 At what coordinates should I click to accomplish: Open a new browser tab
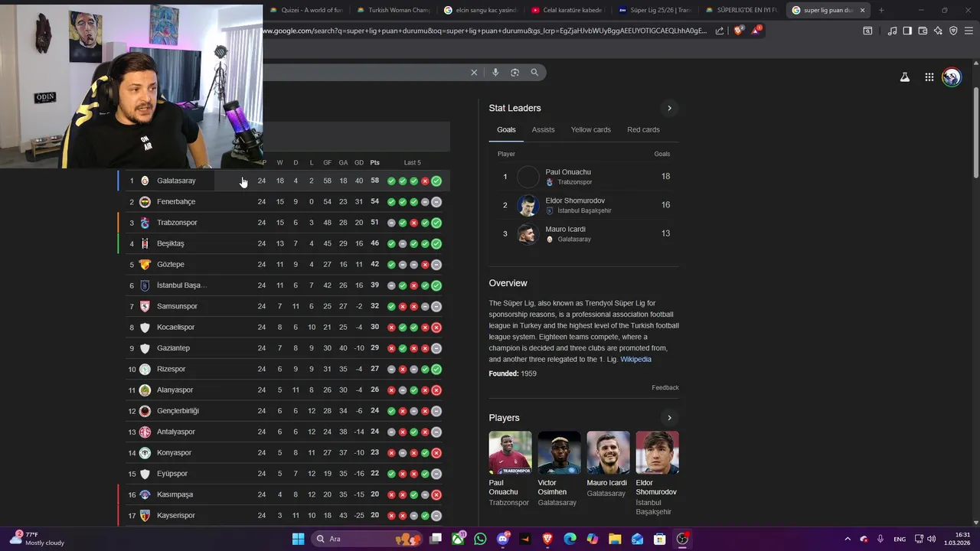[x=881, y=10]
